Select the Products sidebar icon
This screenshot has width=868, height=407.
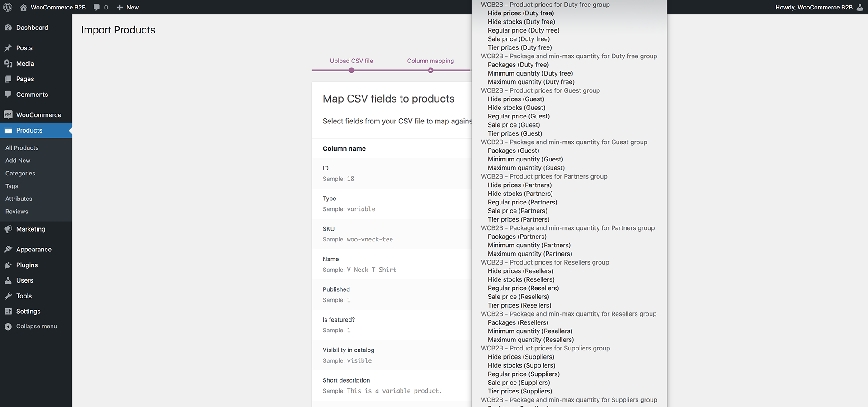click(9, 130)
